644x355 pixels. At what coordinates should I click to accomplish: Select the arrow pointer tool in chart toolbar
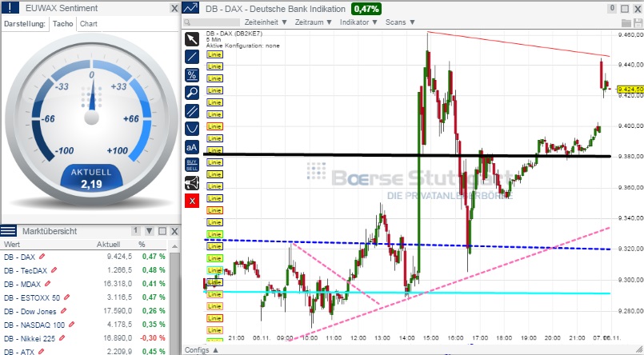[x=192, y=39]
